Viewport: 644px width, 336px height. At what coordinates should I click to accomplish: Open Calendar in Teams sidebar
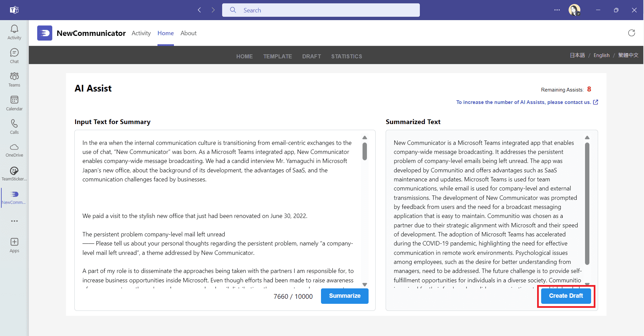(14, 103)
